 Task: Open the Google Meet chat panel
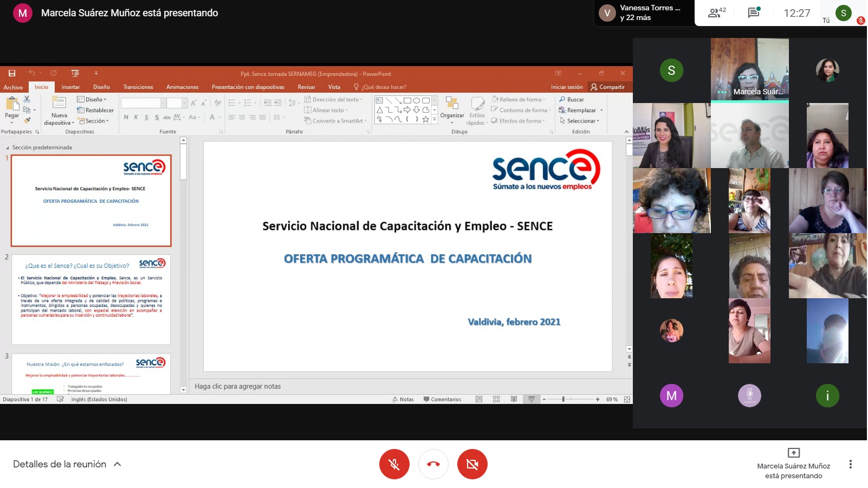tap(753, 13)
